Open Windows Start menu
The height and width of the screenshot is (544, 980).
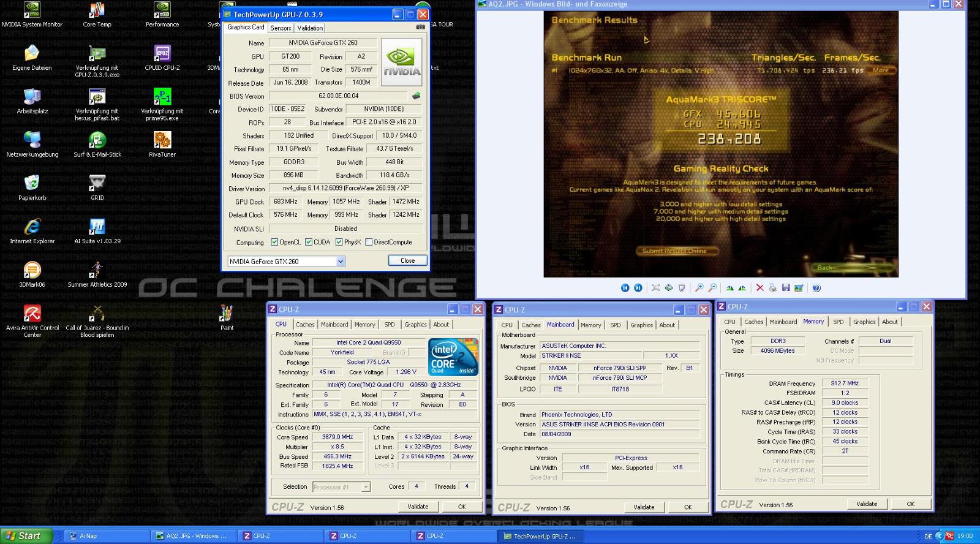pos(25,535)
